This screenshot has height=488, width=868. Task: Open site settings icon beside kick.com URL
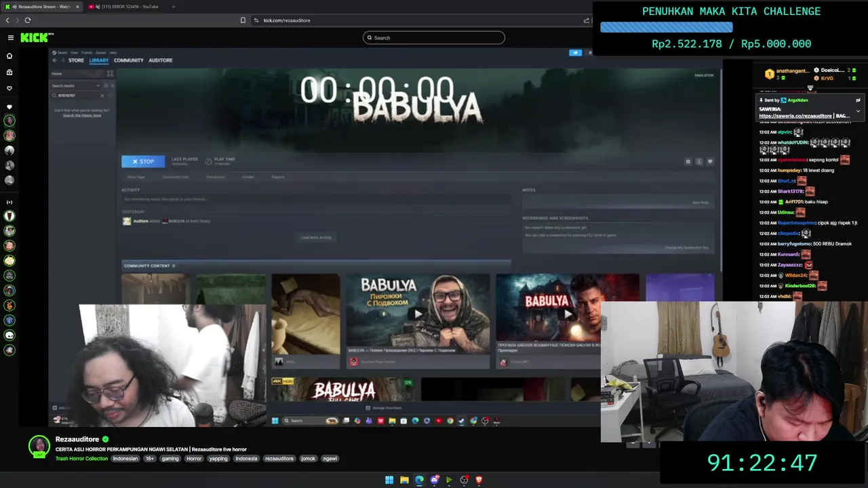[256, 20]
